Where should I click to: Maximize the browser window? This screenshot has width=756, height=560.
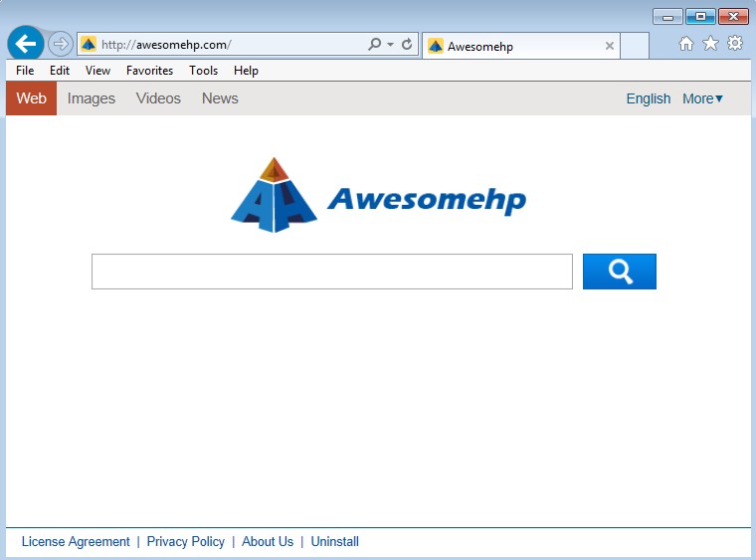click(x=700, y=17)
